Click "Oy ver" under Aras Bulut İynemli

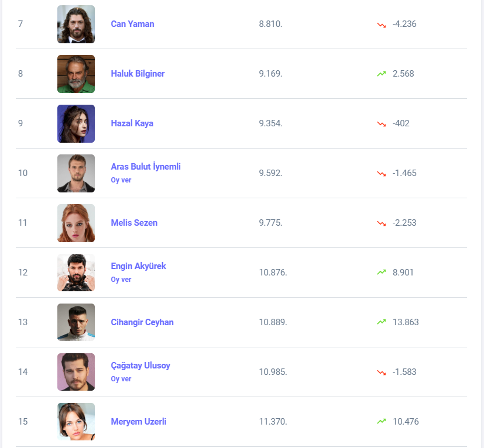point(121,180)
